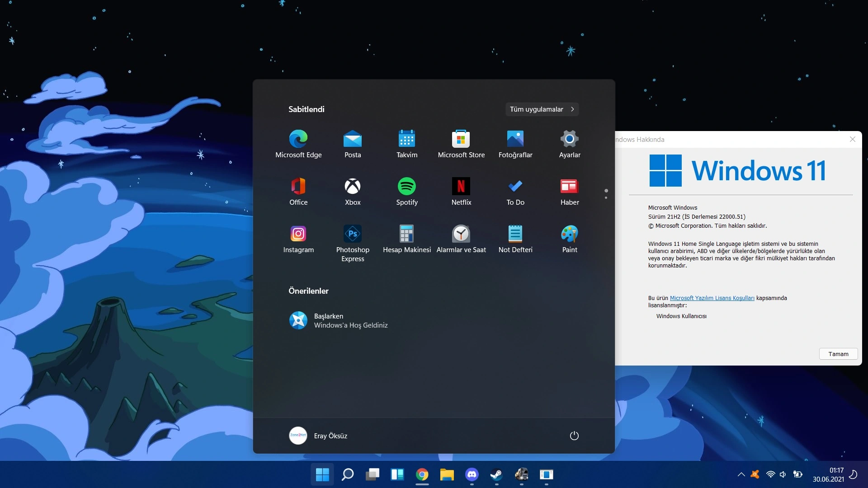This screenshot has height=488, width=868.
Task: Switch to Google Chrome on taskbar
Action: coord(422,474)
